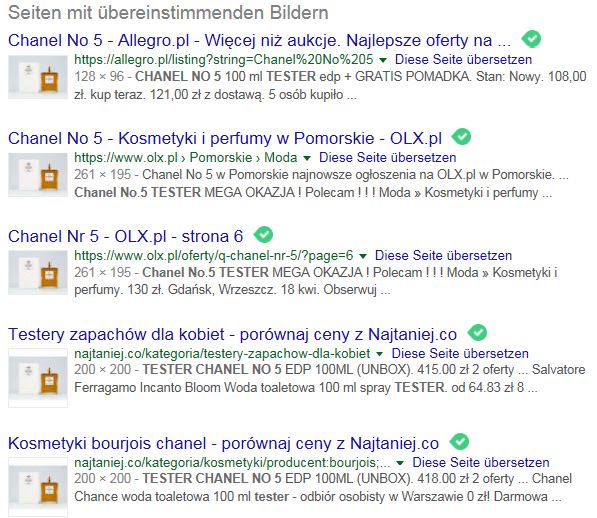Click perfume thumbnail of Allegro.pl result
597x518 pixels.
(38, 77)
